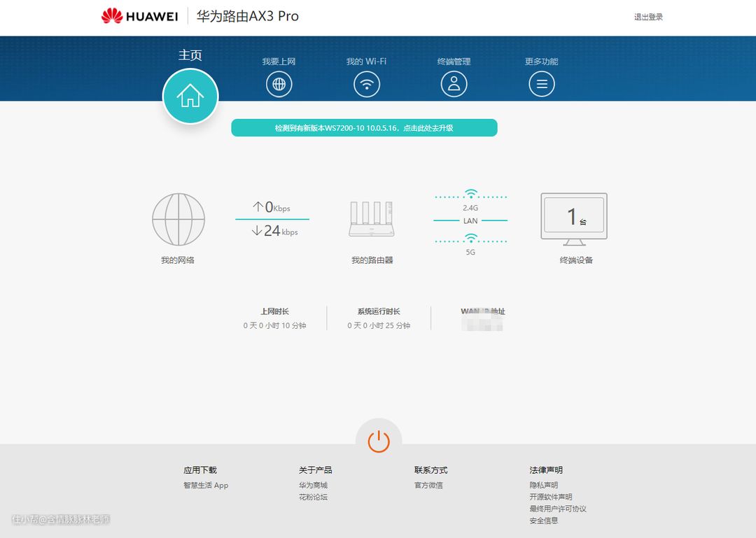Click the 应用下载 footer heading
Viewport: 756px width, 538px height.
coord(200,470)
